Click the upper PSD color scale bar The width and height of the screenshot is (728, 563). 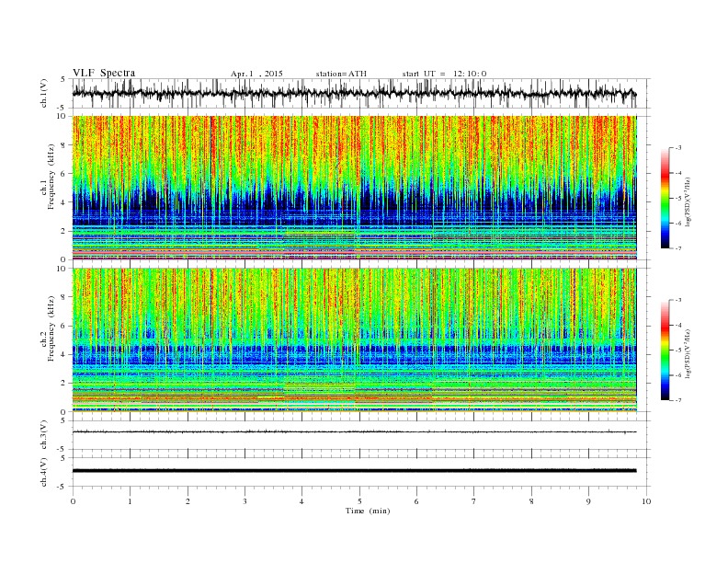pyautogui.click(x=665, y=198)
